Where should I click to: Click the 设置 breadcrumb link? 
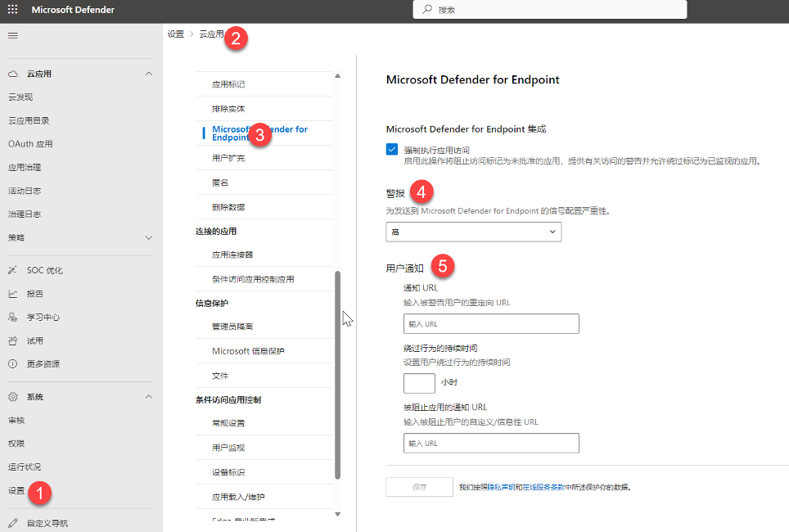click(x=176, y=34)
